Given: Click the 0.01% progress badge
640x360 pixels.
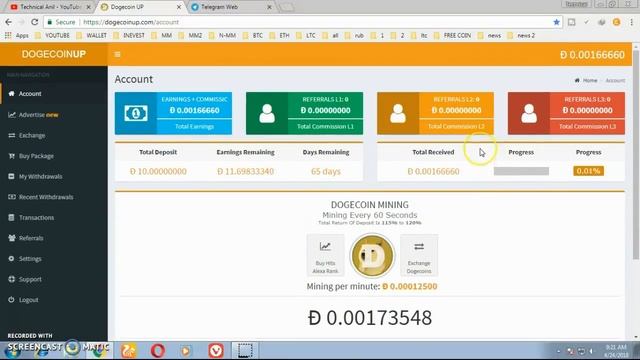Looking at the screenshot, I should tap(588, 171).
